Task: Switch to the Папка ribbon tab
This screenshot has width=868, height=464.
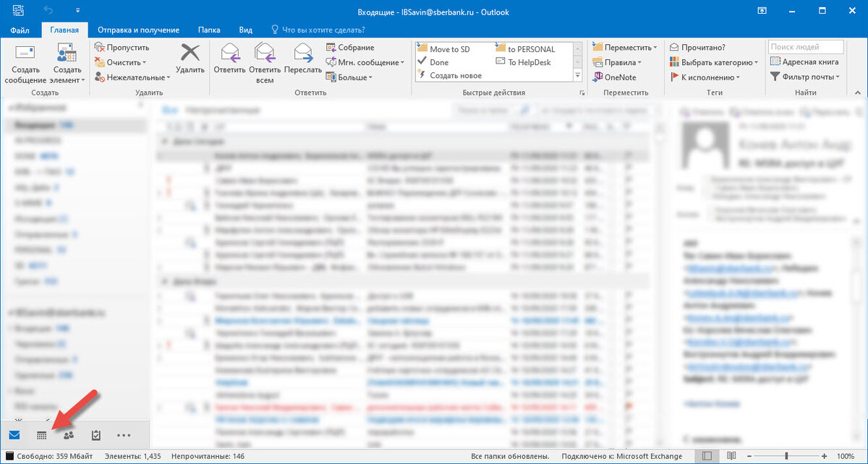Action: tap(209, 30)
